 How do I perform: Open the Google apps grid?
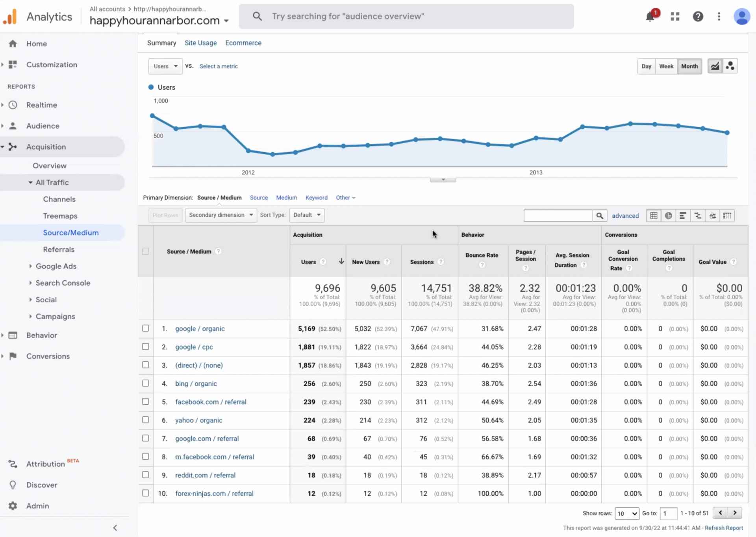point(674,16)
